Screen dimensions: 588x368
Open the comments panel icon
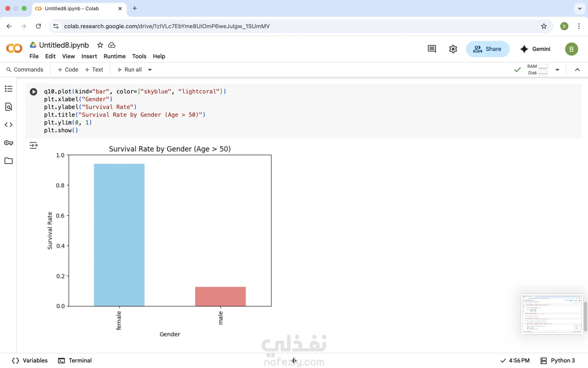[x=432, y=49]
